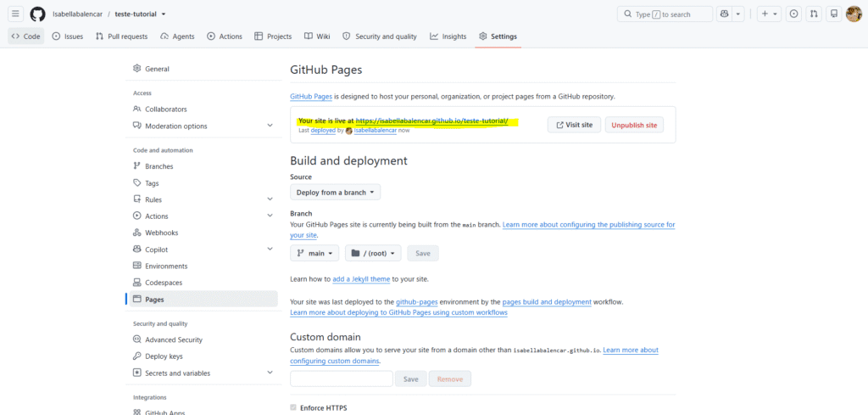The image size is (868, 415).
Task: Click the Unpublish site button
Action: [x=634, y=125]
